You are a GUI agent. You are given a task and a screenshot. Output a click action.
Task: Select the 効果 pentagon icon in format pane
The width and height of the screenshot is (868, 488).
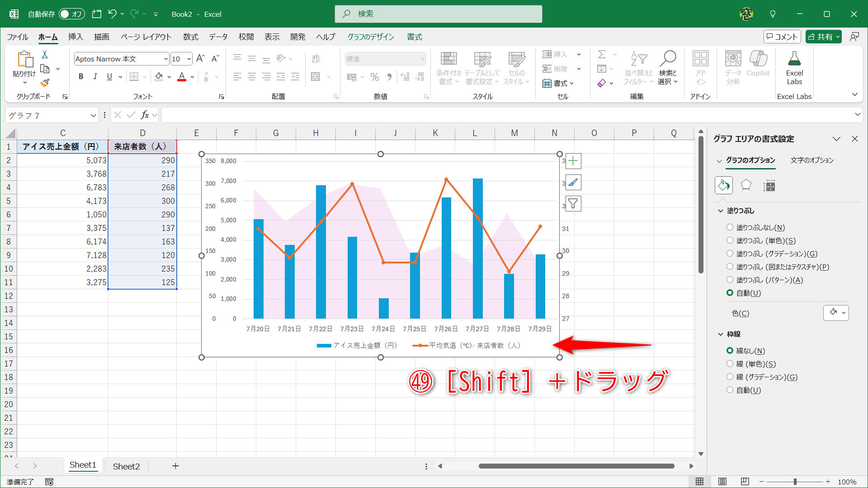click(x=745, y=185)
